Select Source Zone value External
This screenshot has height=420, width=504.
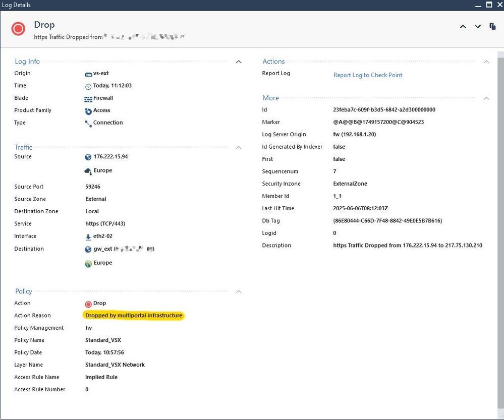point(95,199)
